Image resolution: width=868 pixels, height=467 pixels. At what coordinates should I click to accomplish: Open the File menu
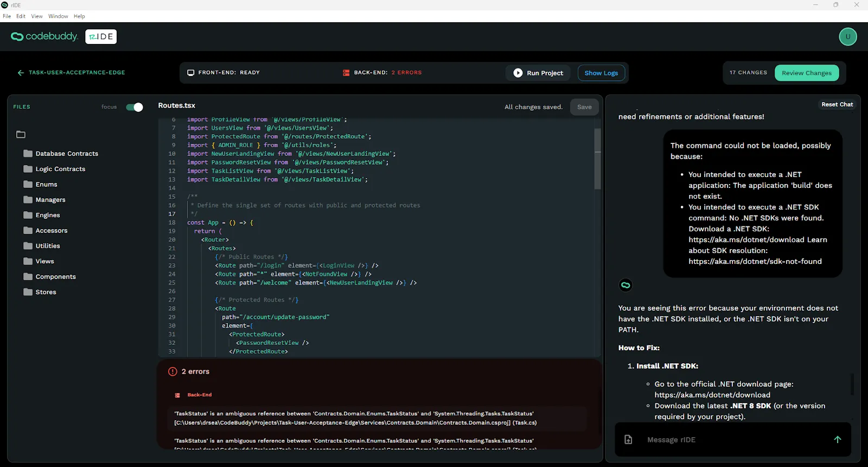point(7,16)
